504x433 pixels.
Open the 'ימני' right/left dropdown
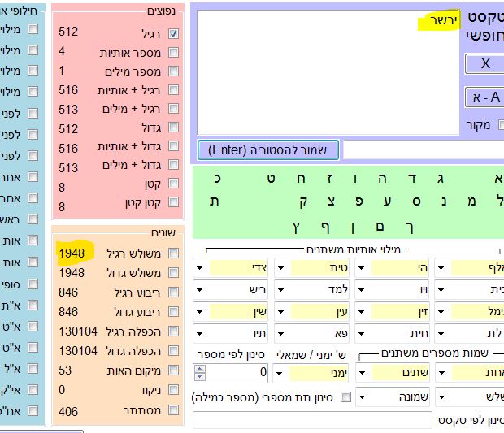(281, 372)
